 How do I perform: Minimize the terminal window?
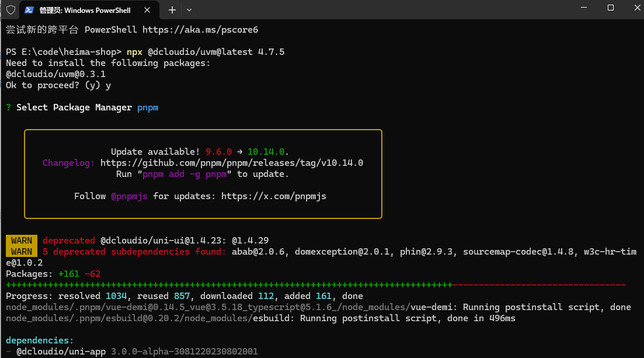coord(584,8)
